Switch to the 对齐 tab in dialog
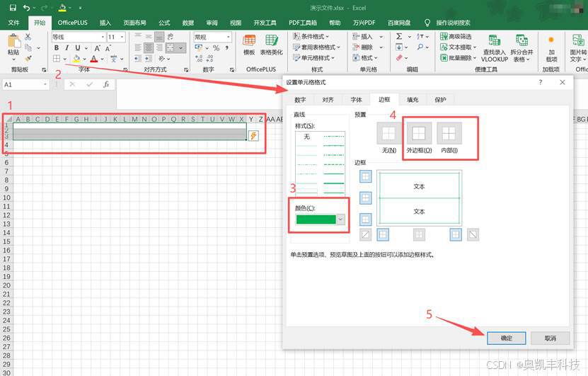This screenshot has height=376, width=588. point(328,99)
